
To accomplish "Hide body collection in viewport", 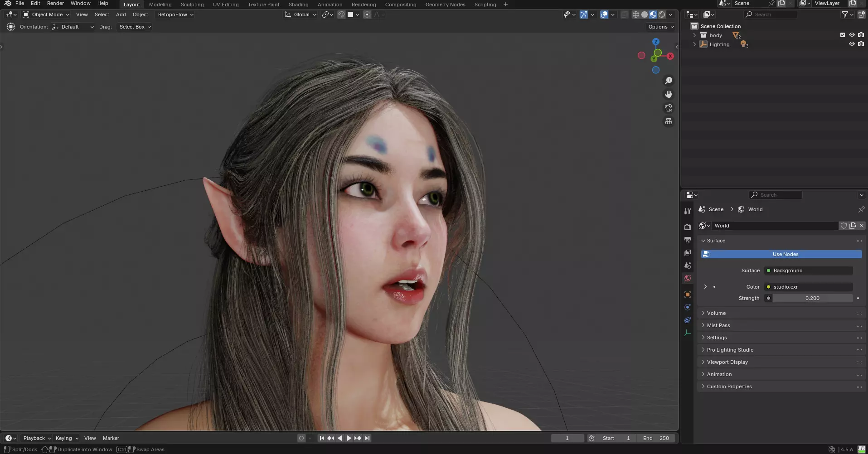I will [852, 35].
